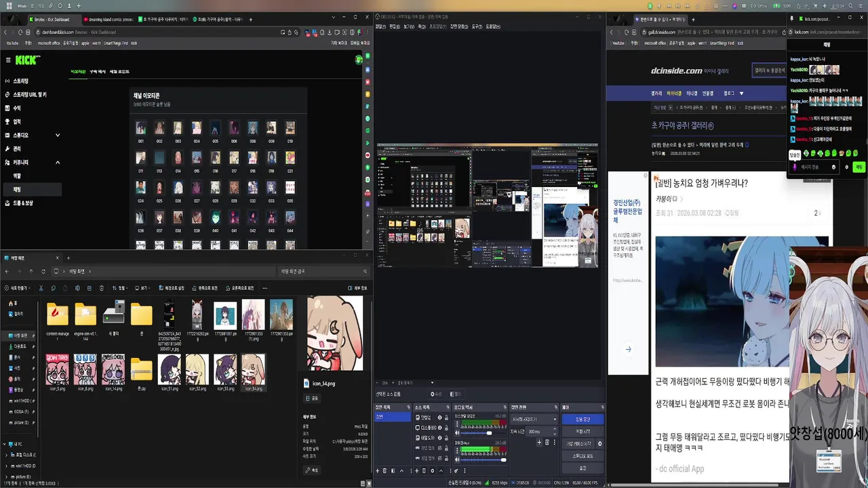Reload the Kick dashboard page

(20, 32)
